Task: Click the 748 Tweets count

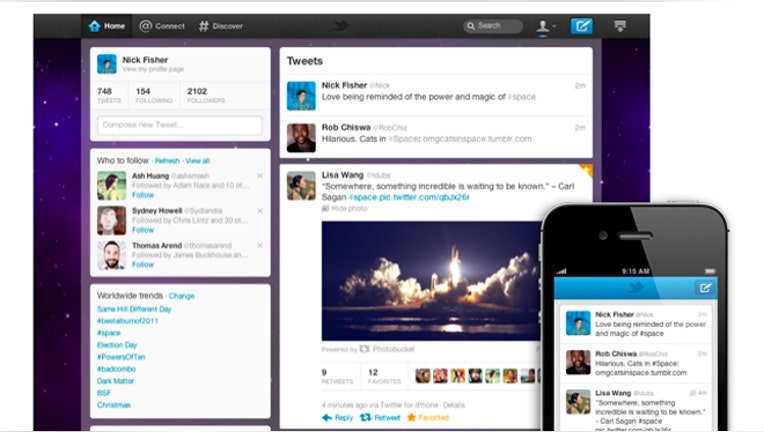Action: 109,95
